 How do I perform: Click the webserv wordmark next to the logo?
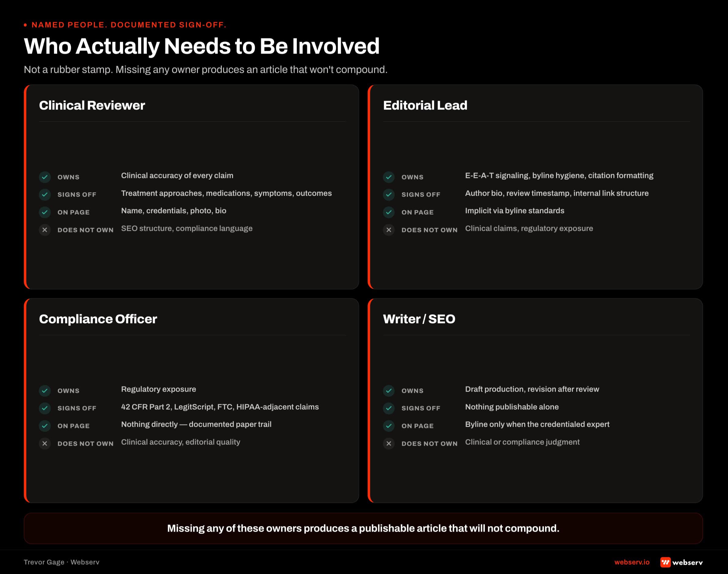pyautogui.click(x=688, y=563)
